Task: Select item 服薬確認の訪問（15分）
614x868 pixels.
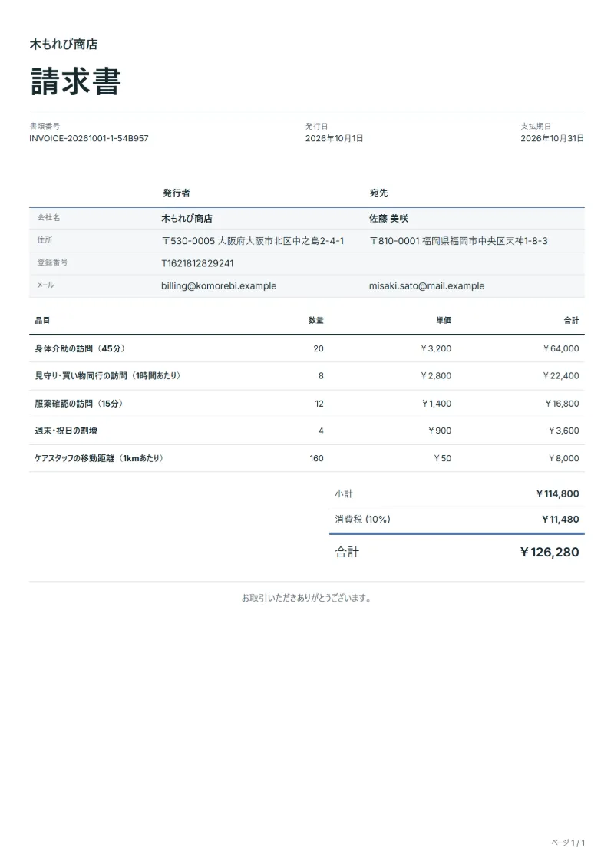Action: 79,404
